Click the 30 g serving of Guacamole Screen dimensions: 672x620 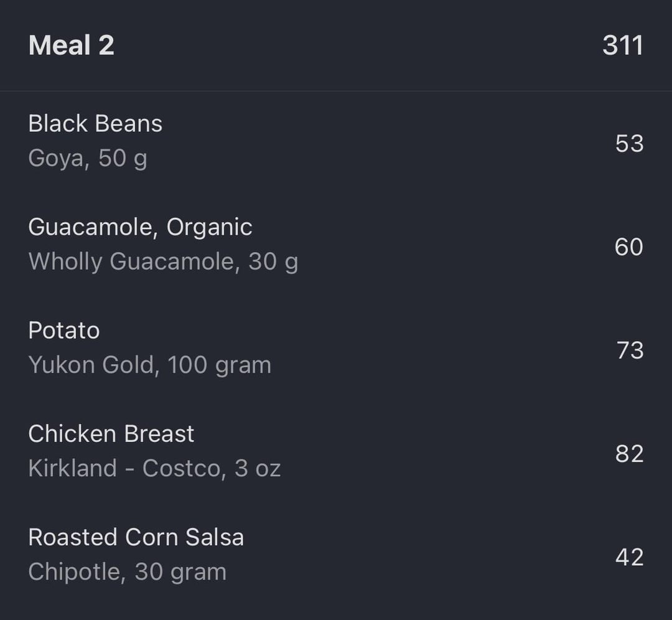[x=273, y=261]
